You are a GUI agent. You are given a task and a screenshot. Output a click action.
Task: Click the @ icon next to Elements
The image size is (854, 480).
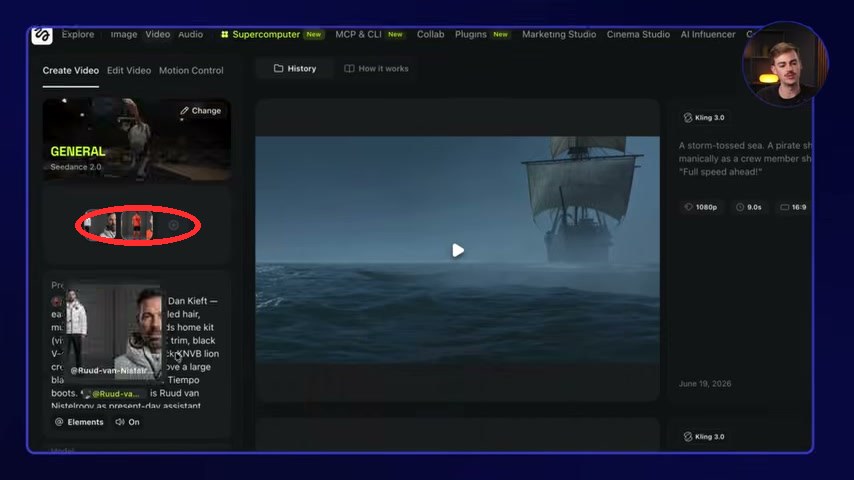(59, 422)
